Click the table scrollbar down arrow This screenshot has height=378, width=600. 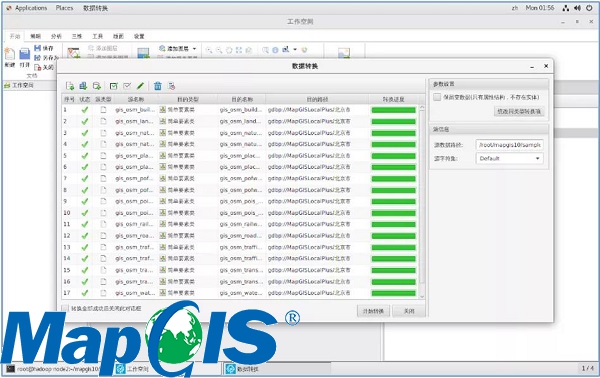pyautogui.click(x=422, y=297)
